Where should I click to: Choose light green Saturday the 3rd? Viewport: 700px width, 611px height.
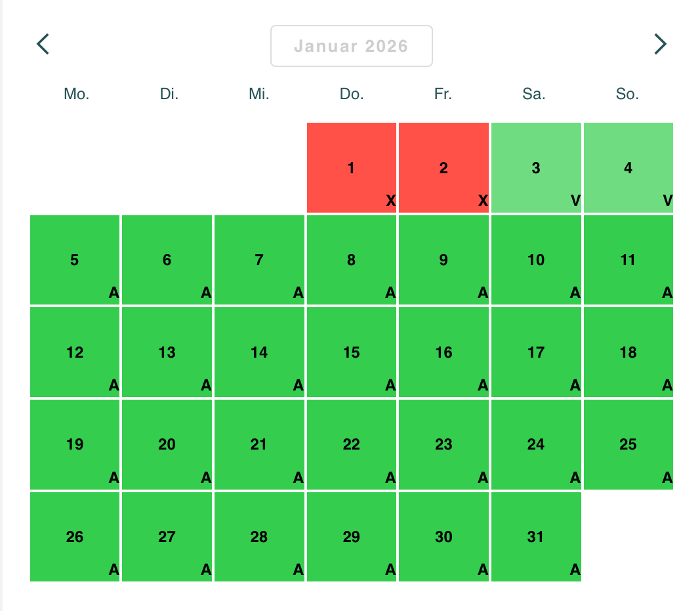click(536, 168)
